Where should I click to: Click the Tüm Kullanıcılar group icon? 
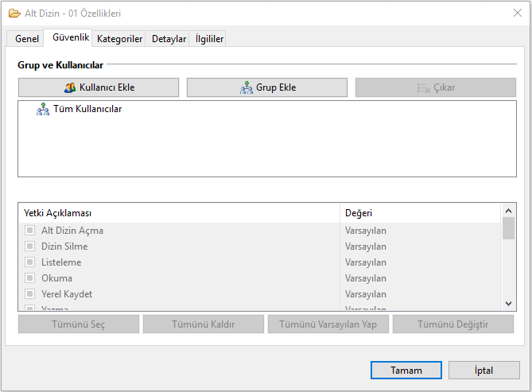(43, 110)
